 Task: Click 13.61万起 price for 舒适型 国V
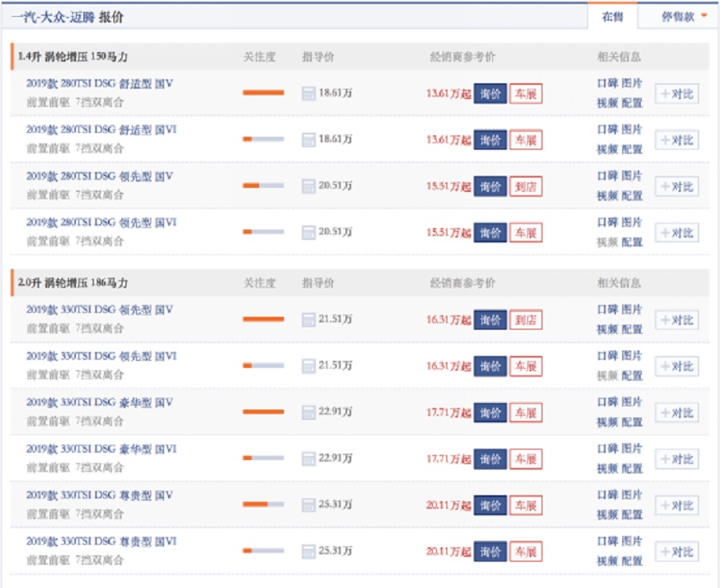(x=449, y=94)
